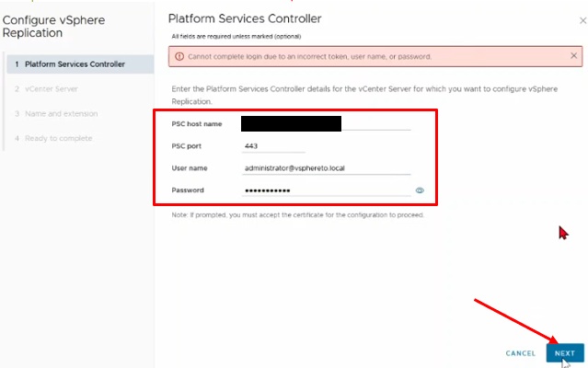Select step 4 Ready to complete

pos(53,138)
